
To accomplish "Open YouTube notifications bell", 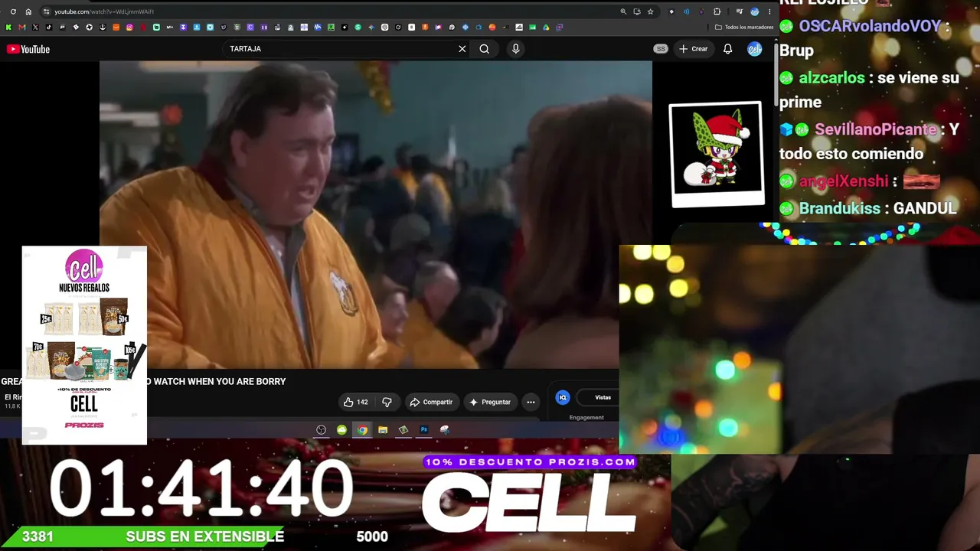I will 728,49.
